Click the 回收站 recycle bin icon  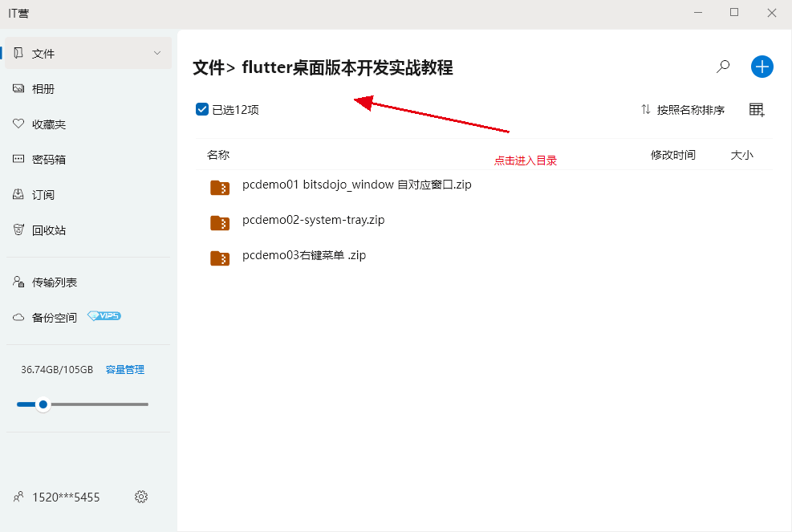point(18,229)
